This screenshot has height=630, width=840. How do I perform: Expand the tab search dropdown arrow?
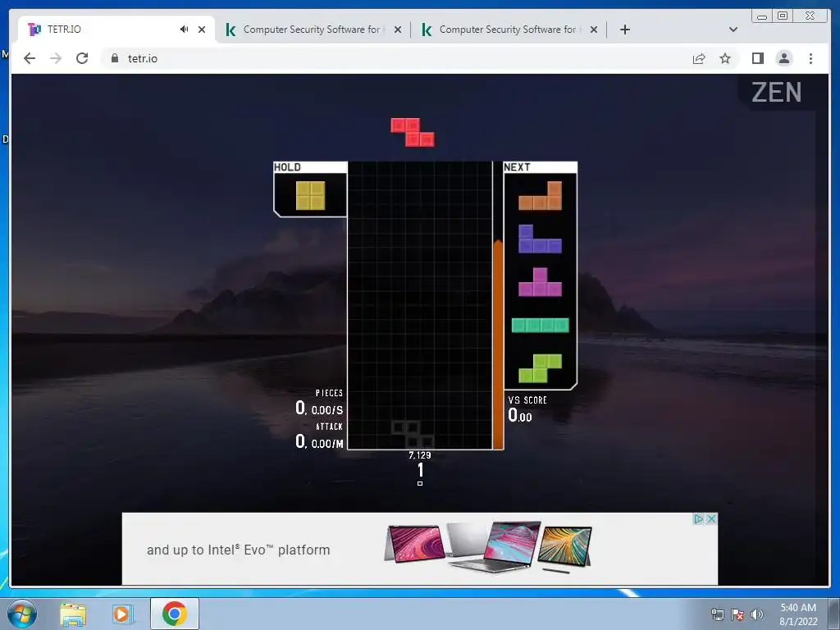pyautogui.click(x=733, y=30)
